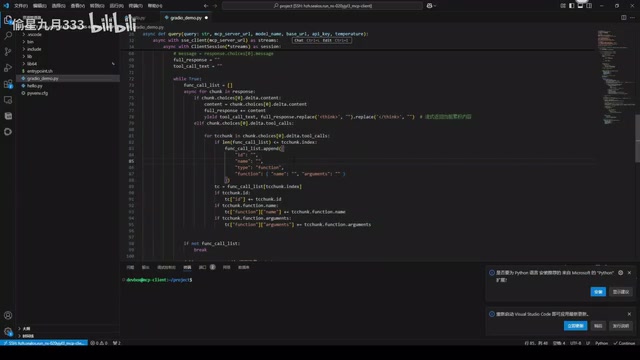Switch to the Terminal panel tab
The image size is (640, 360).
187,267
